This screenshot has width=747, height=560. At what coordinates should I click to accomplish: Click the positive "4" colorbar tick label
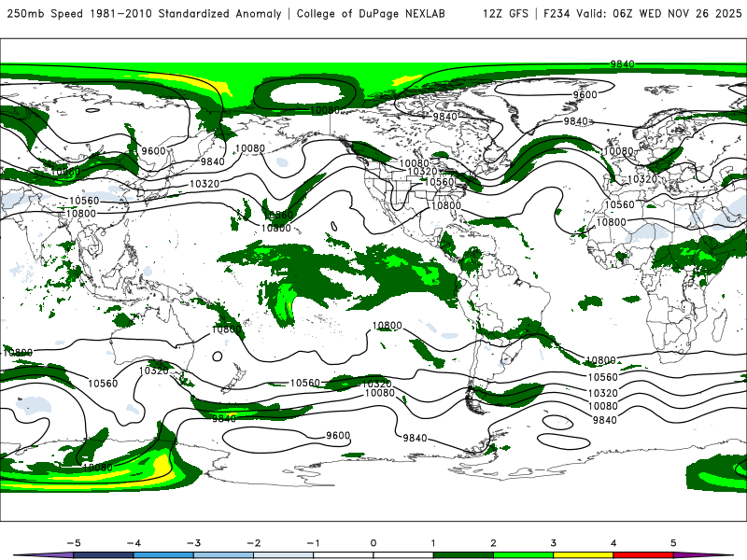pos(613,543)
